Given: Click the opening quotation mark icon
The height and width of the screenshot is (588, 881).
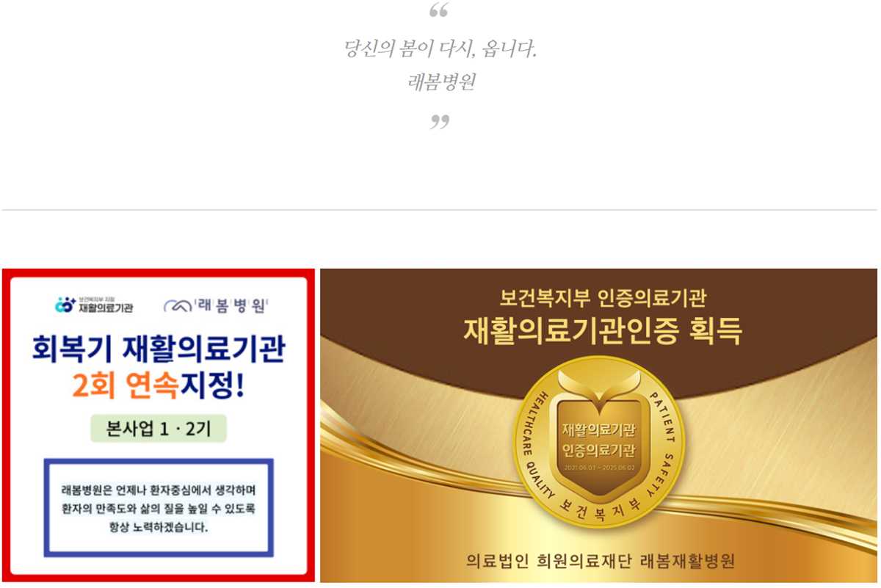Looking at the screenshot, I should tap(439, 10).
